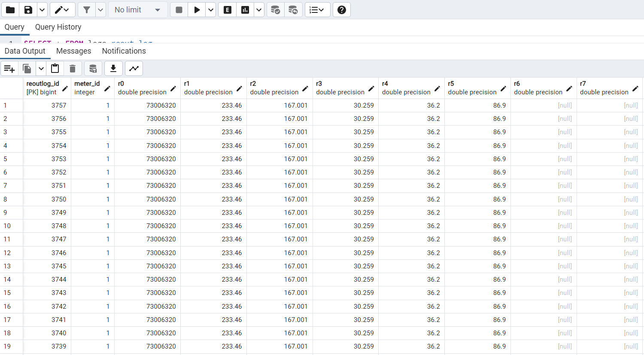Screen dimensions: 644x355
Task: Select the entire table via top-left corner cell
Action: 11,88
